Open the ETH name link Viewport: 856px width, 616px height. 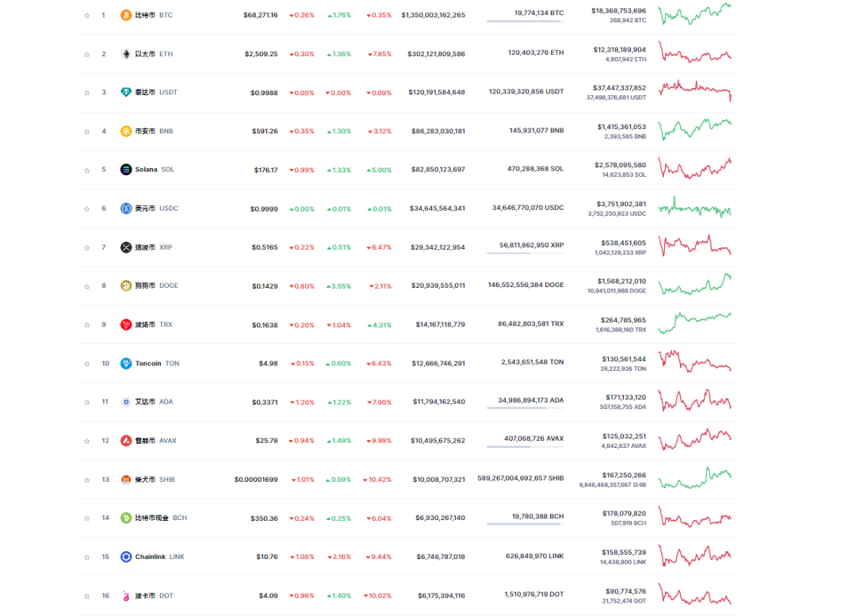(x=154, y=54)
